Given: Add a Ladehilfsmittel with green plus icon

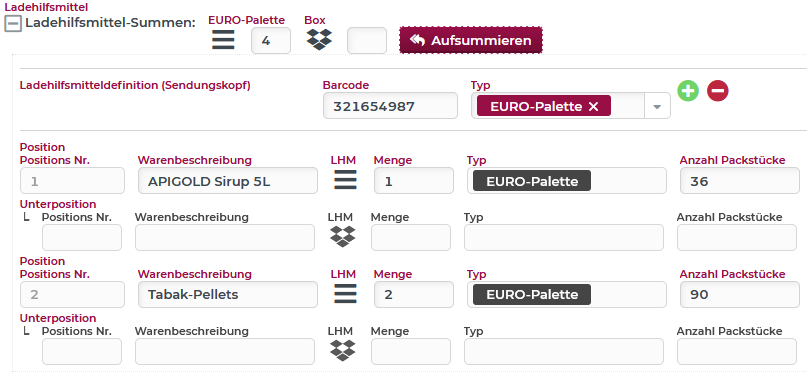Looking at the screenshot, I should click(x=688, y=91).
